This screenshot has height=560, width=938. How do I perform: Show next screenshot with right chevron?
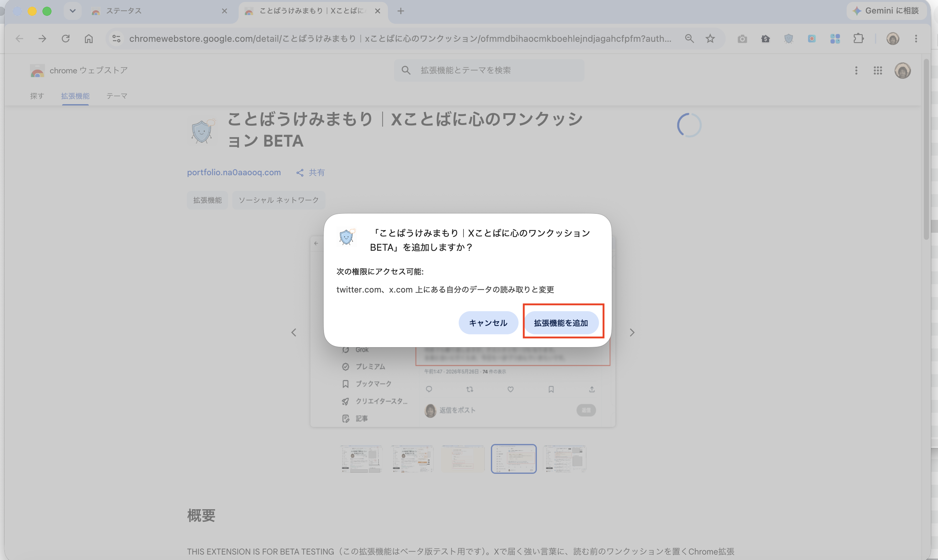(x=632, y=332)
